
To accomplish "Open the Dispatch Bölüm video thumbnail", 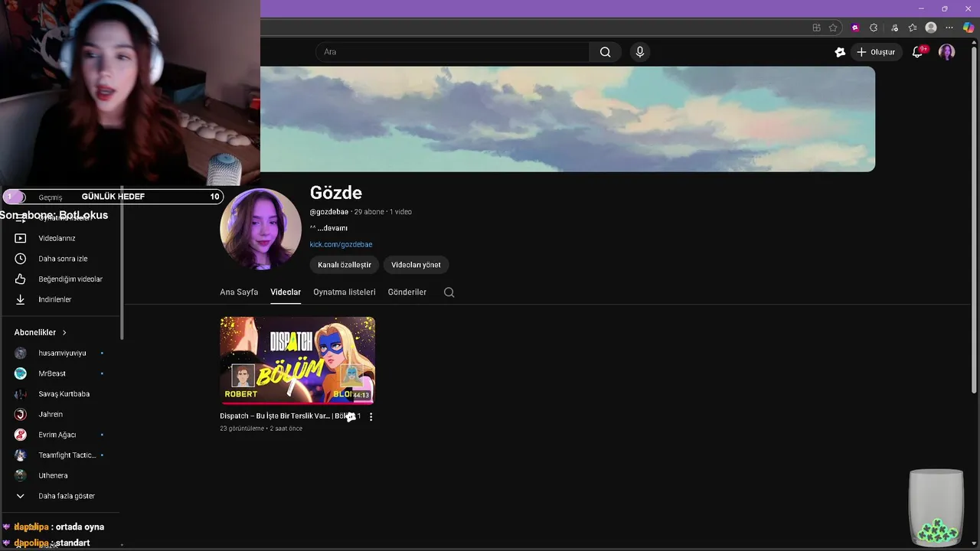I will coord(297,360).
